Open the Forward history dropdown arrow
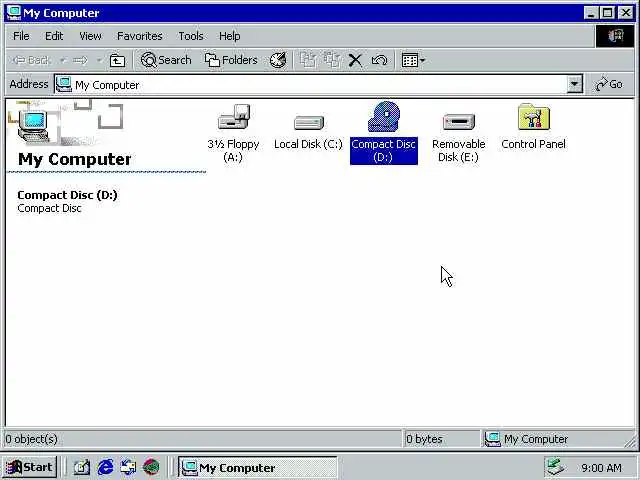This screenshot has width=640, height=480. pos(99,60)
